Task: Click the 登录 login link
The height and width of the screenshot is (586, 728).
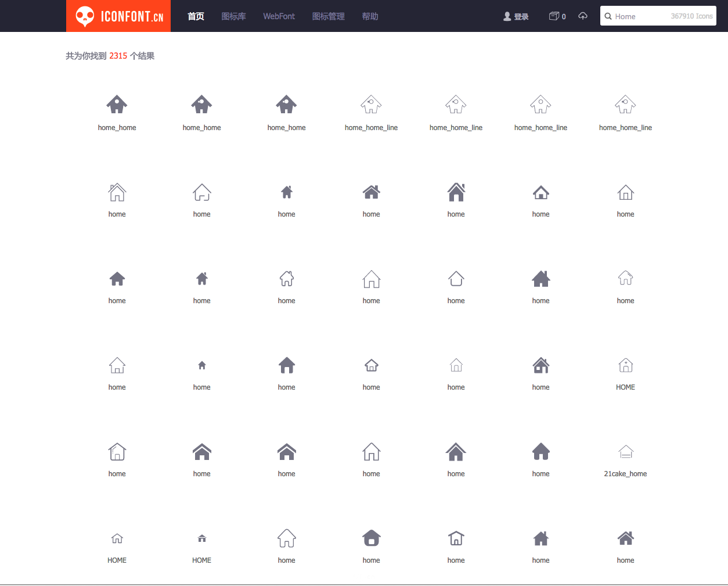Action: (516, 16)
